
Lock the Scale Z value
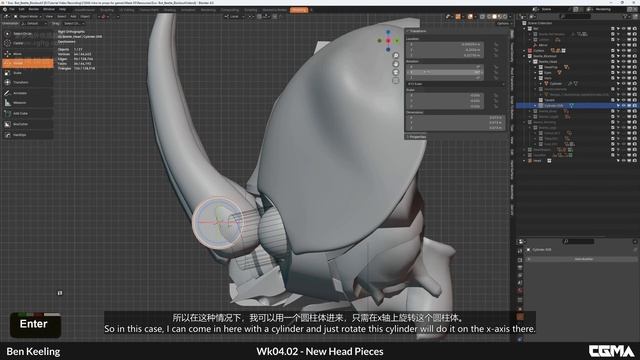pos(496,107)
